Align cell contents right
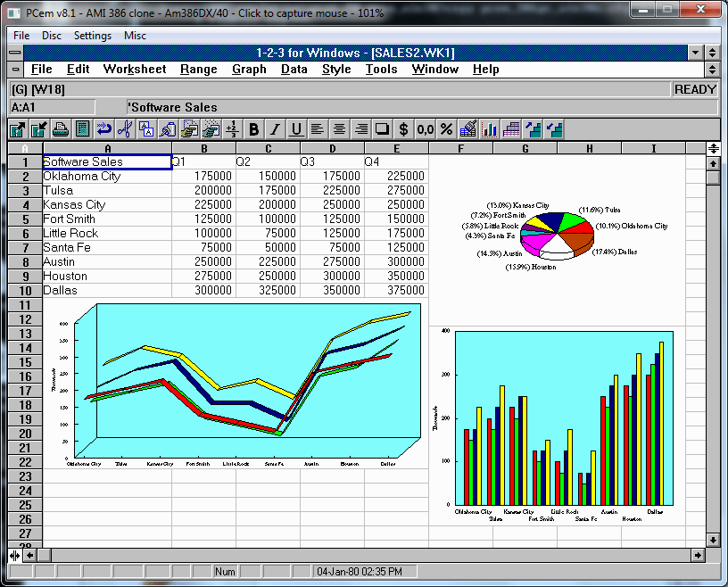728x587 pixels. (x=360, y=129)
